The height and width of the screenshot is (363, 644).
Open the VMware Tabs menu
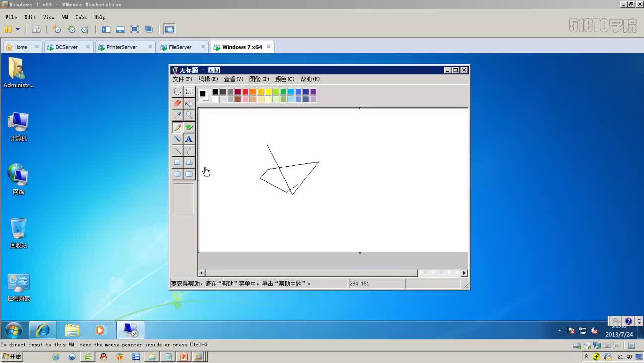(x=81, y=17)
